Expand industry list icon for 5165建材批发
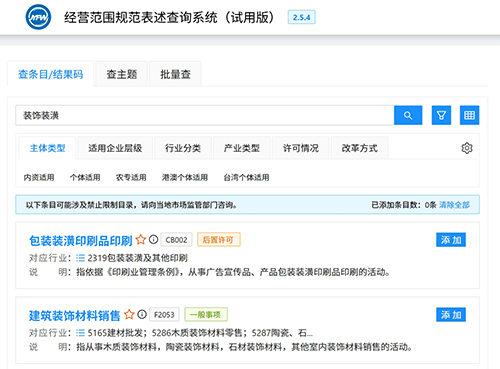This screenshot has width=500, height=369. pos(80,333)
